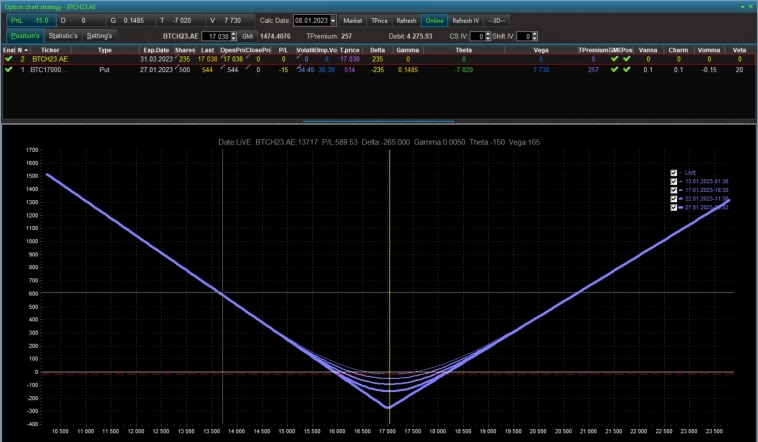
Task: Switch to the Statistic's tab
Action: (x=63, y=36)
